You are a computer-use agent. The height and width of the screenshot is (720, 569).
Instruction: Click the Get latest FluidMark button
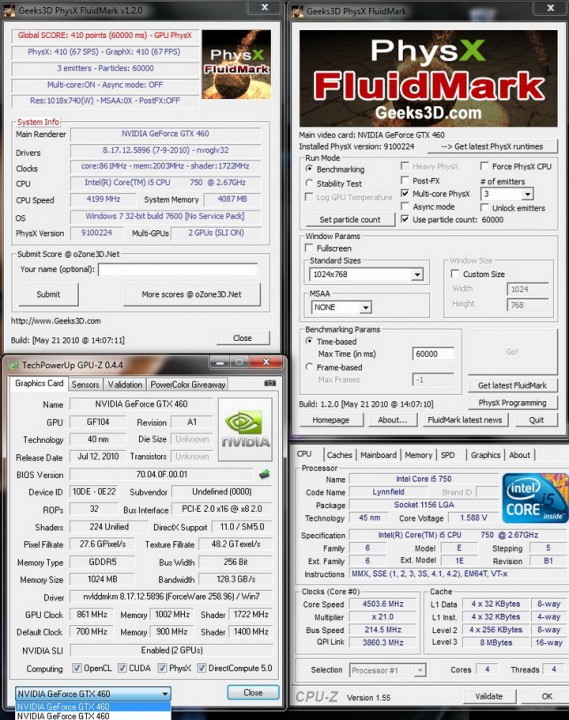click(513, 385)
